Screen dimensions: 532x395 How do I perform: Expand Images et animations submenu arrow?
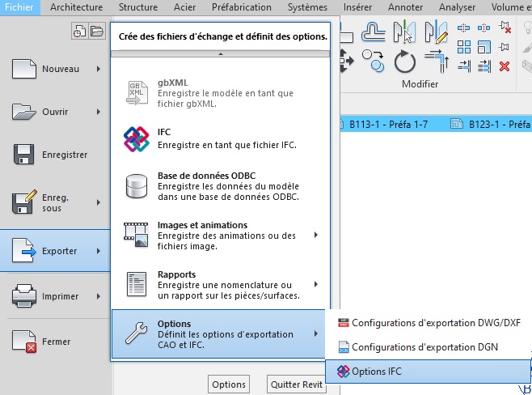(x=316, y=235)
